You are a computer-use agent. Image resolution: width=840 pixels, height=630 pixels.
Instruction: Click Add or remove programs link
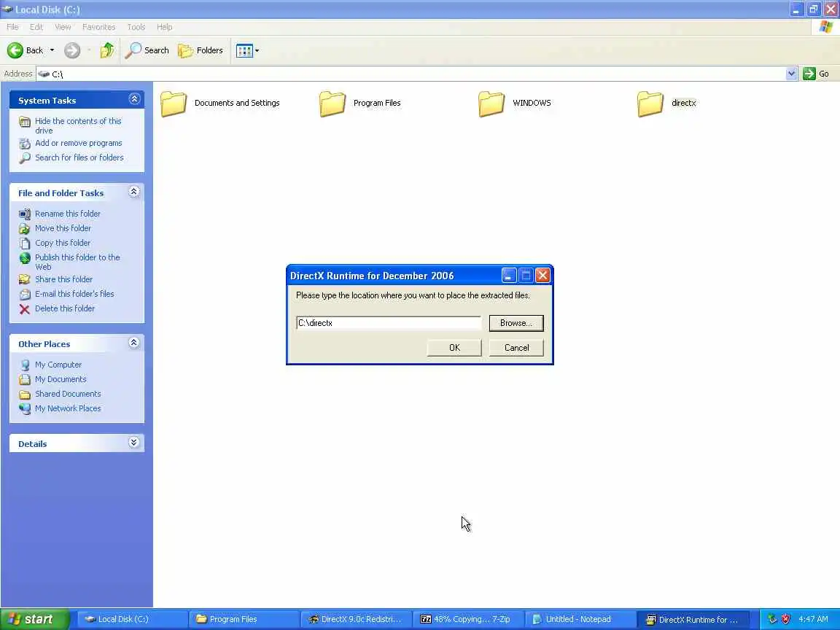click(x=78, y=143)
